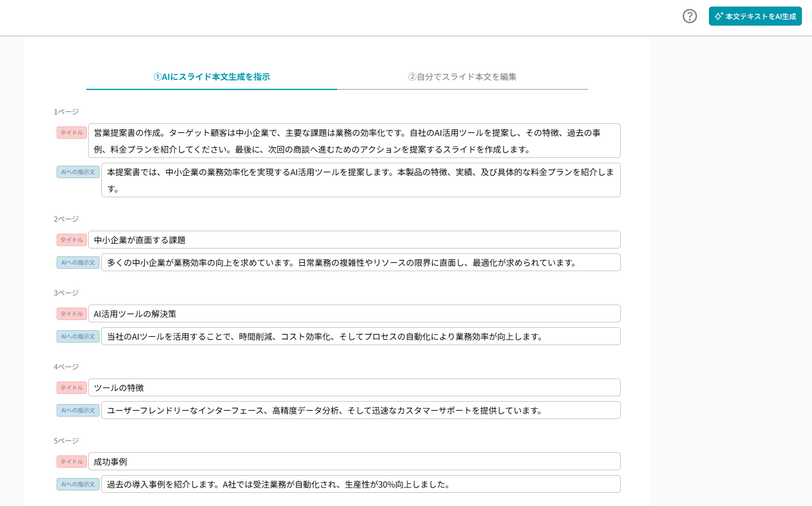The height and width of the screenshot is (506, 812).
Task: Click the AIへの指示文 tag on page 1
Action: pyautogui.click(x=78, y=172)
